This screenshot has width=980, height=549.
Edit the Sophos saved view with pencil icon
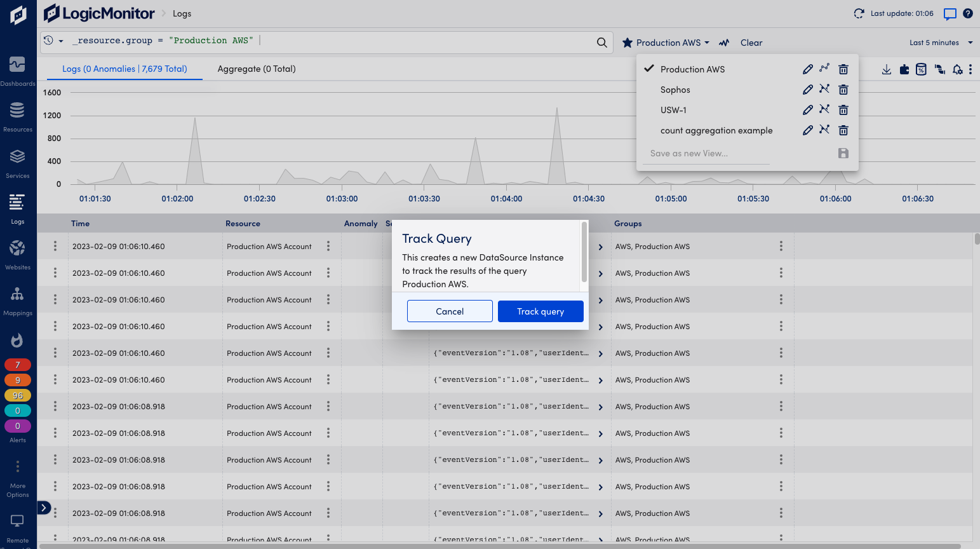(807, 89)
